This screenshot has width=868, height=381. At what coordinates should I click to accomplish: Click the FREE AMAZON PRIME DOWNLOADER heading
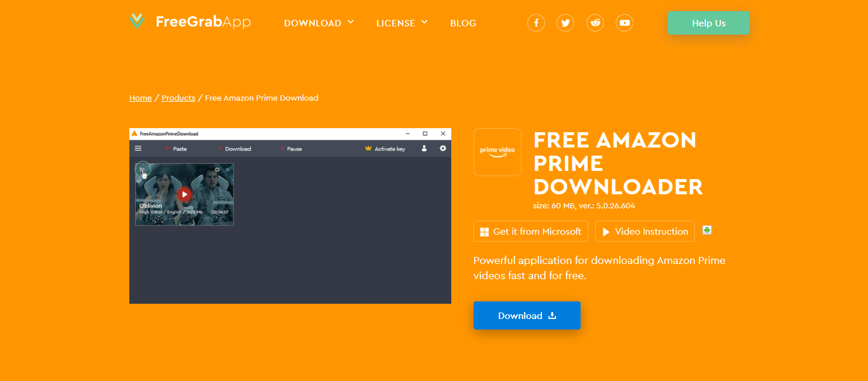tap(618, 163)
